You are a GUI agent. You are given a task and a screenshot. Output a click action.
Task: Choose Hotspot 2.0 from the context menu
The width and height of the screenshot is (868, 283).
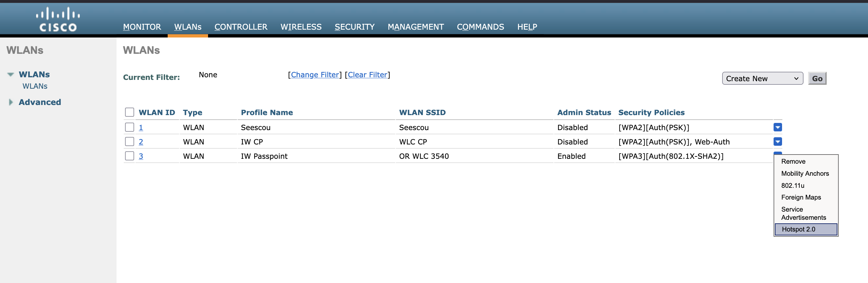point(806,230)
